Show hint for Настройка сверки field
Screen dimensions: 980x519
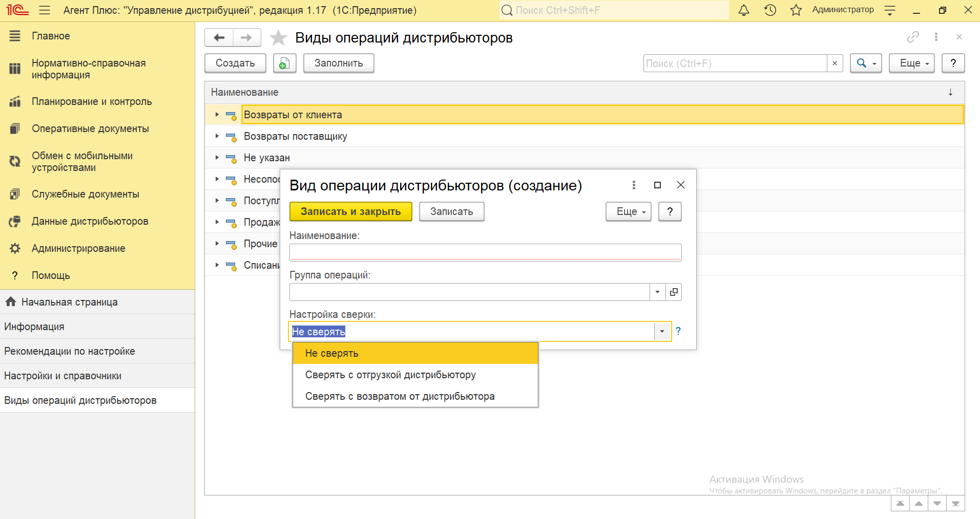coord(678,331)
